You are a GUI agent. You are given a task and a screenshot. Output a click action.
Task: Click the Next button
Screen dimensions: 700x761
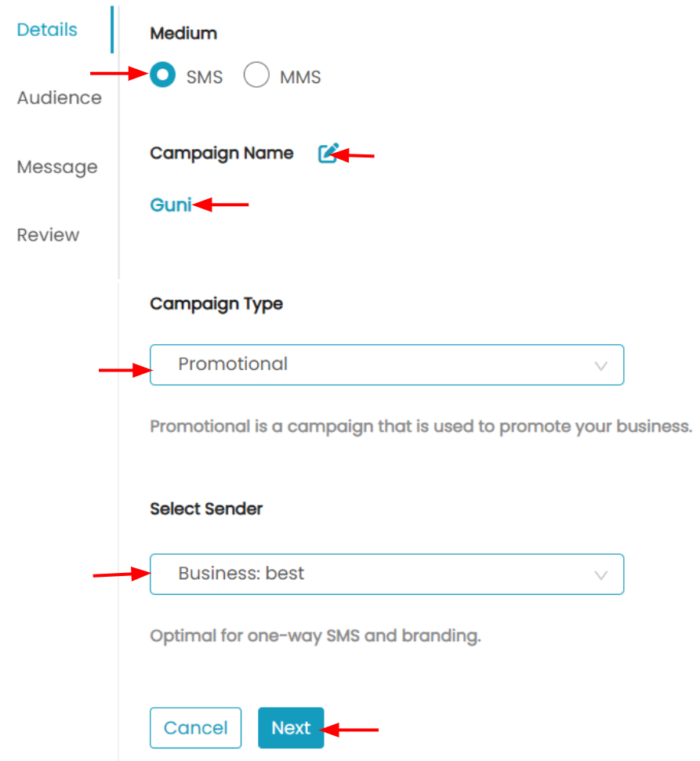click(x=291, y=727)
